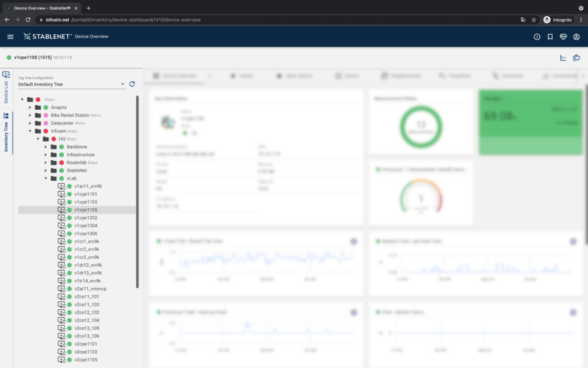This screenshot has height=368, width=588.
Task: Click the briefcase jobs icon
Action: point(577,58)
